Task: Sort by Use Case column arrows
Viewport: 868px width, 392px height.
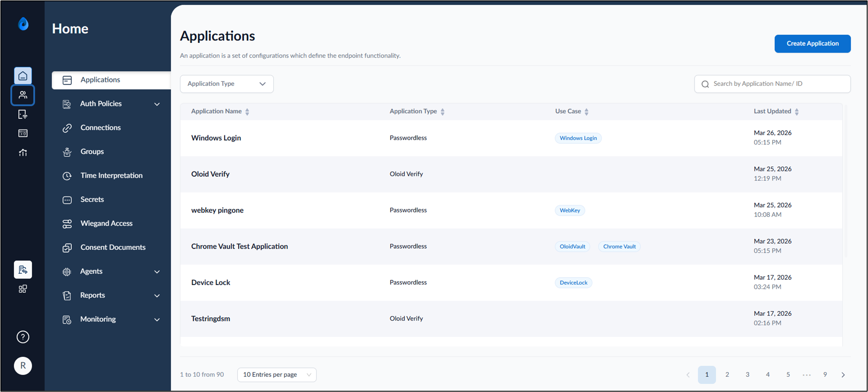Action: tap(586, 112)
